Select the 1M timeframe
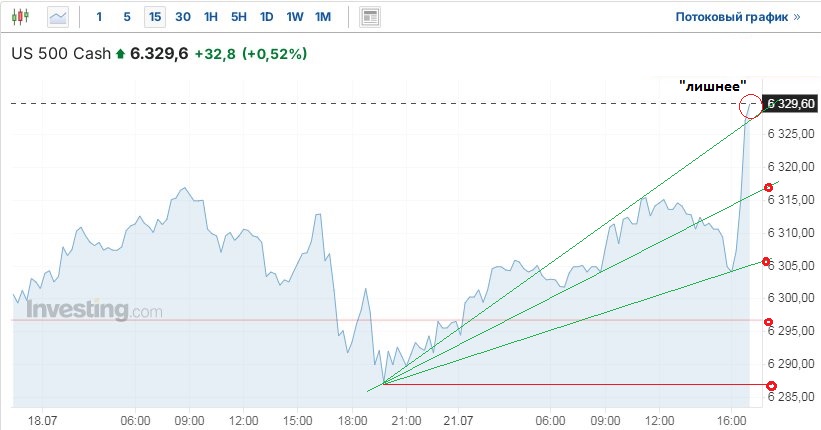Image resolution: width=821 pixels, height=430 pixels. [323, 17]
